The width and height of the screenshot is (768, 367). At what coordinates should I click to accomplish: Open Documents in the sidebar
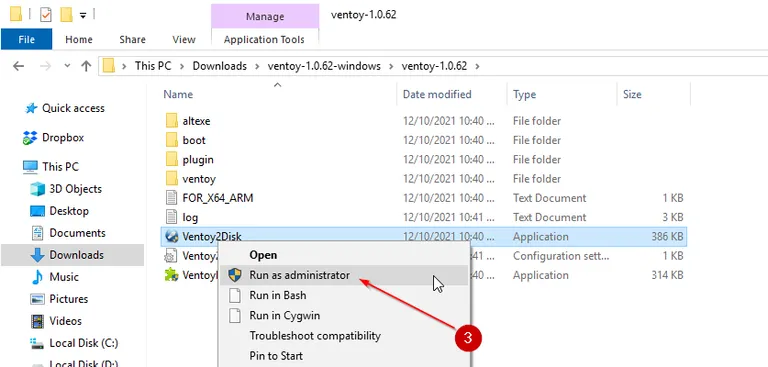click(x=77, y=233)
